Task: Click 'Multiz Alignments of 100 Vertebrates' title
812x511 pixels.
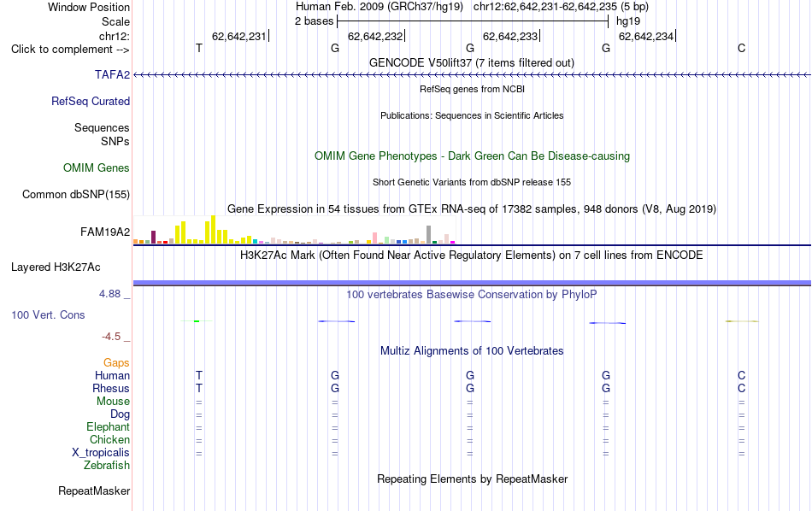Action: [472, 351]
